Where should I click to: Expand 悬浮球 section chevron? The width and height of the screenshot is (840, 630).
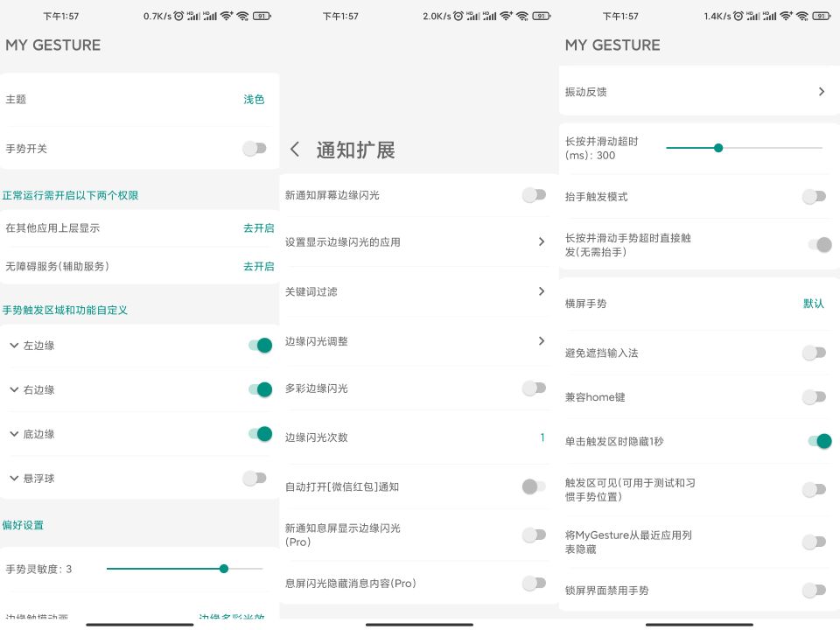[x=14, y=478]
